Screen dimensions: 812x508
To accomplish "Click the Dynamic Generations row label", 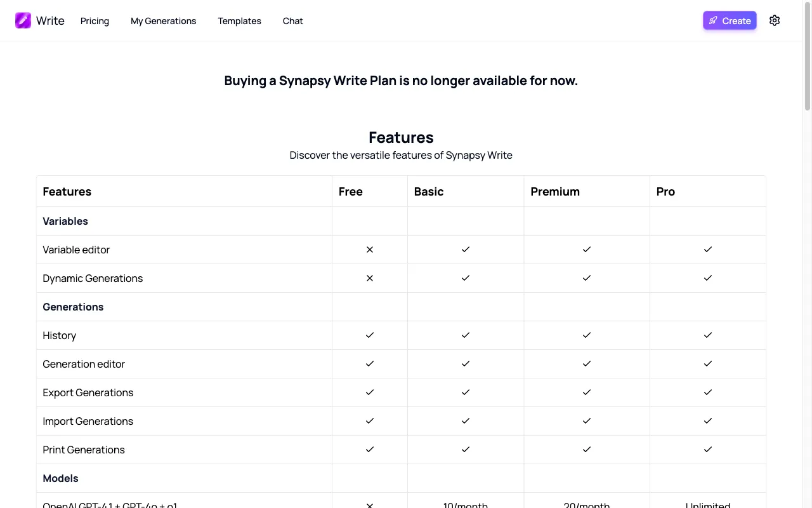I will (93, 278).
